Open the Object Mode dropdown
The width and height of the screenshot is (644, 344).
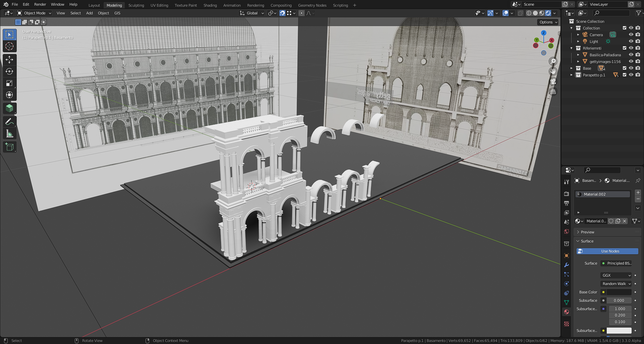point(34,13)
